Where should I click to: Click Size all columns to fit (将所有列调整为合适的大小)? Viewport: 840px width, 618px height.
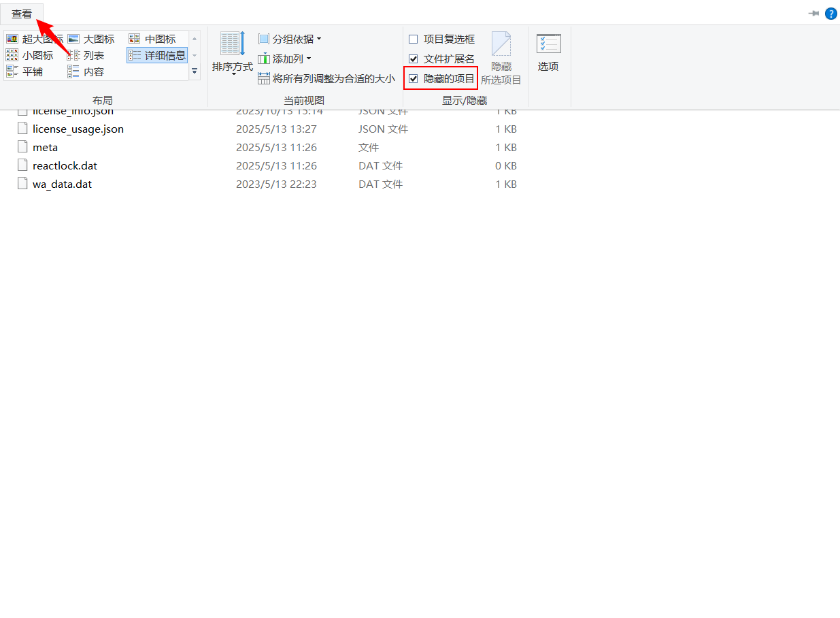click(x=326, y=78)
